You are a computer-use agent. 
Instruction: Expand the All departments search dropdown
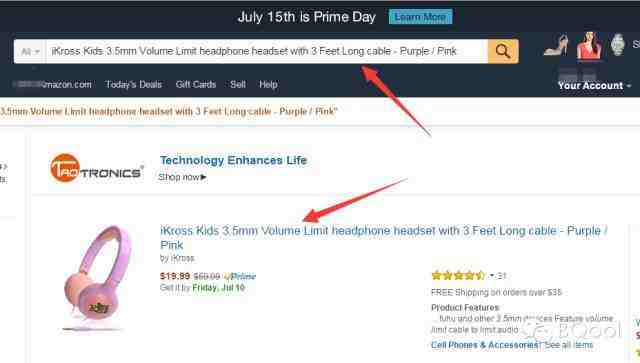coord(30,51)
